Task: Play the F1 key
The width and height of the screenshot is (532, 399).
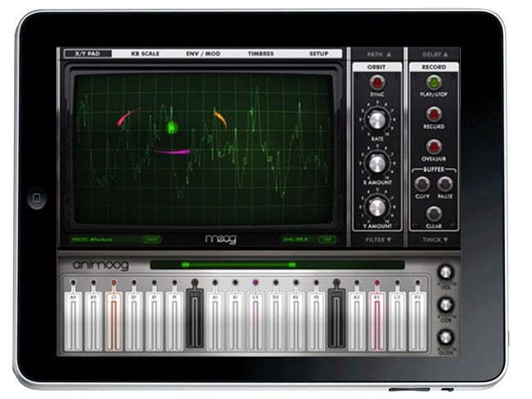Action: click(x=174, y=321)
